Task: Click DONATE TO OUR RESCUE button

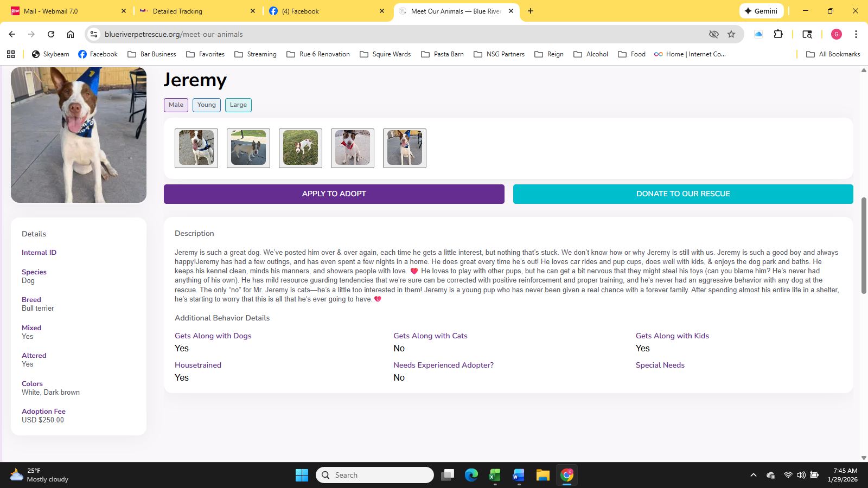Action: pos(683,194)
